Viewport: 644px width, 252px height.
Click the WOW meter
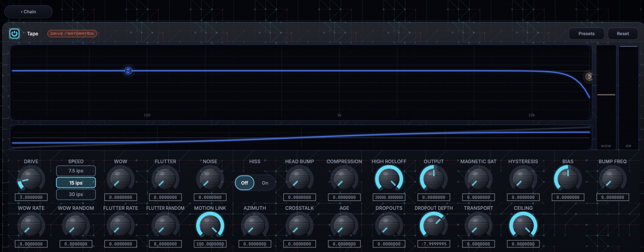click(x=606, y=97)
